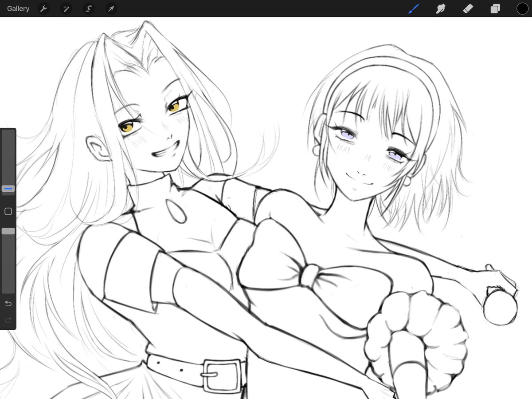Screen dimensions: 532x399
Task: Open the Gallery view
Action: pyautogui.click(x=18, y=8)
